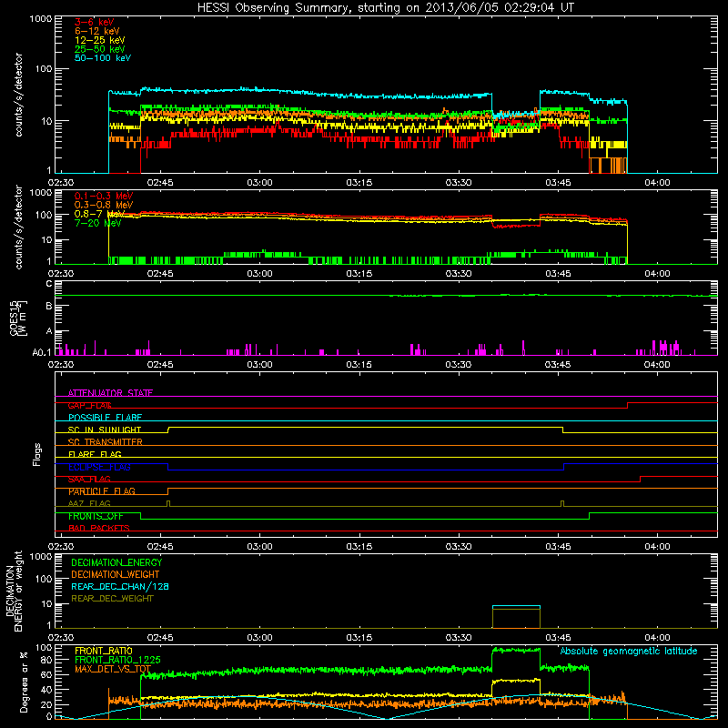
Task: Select the SC_IN_SUNLIGHT flag label
Action: 105,430
